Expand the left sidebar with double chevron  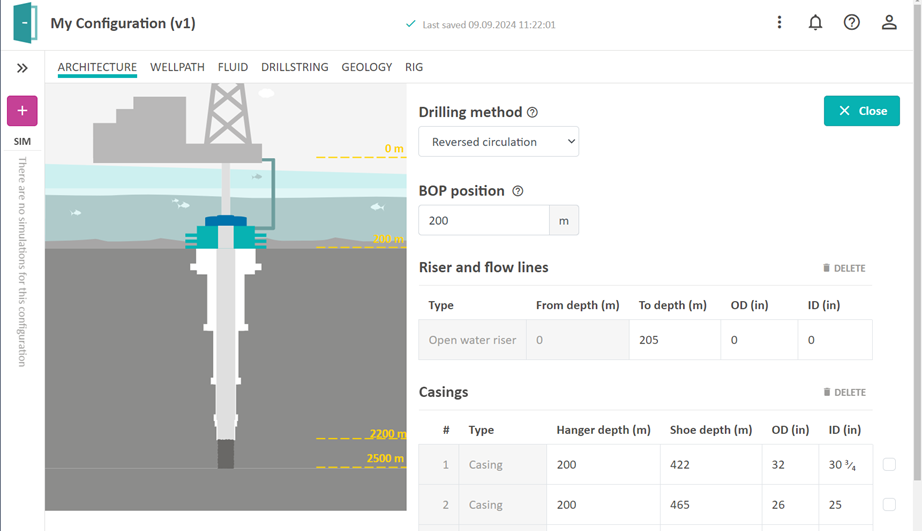click(x=22, y=68)
